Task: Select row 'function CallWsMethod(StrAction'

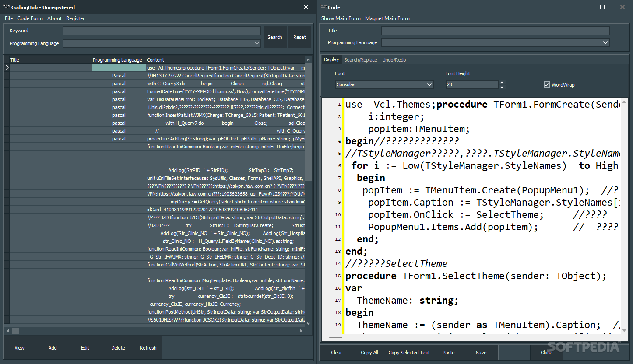Action: (225, 265)
